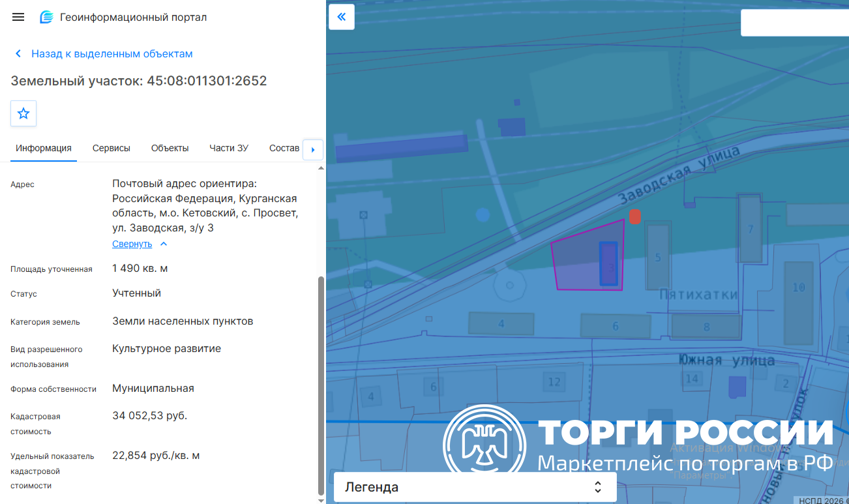
Task: Switch to the Сервисы tab
Action: pyautogui.click(x=112, y=148)
